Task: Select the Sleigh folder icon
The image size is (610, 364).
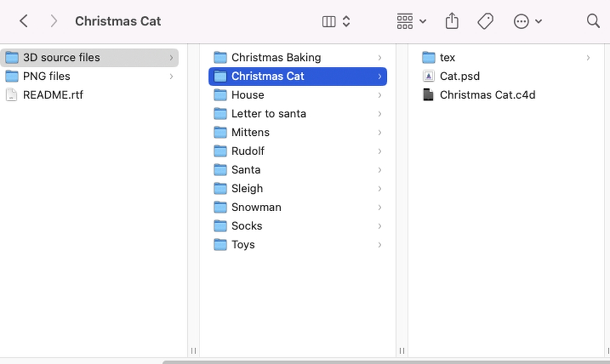Action: 220,188
